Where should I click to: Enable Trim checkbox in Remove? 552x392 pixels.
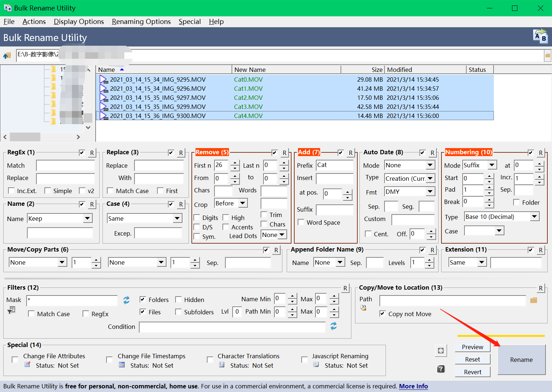coord(264,215)
